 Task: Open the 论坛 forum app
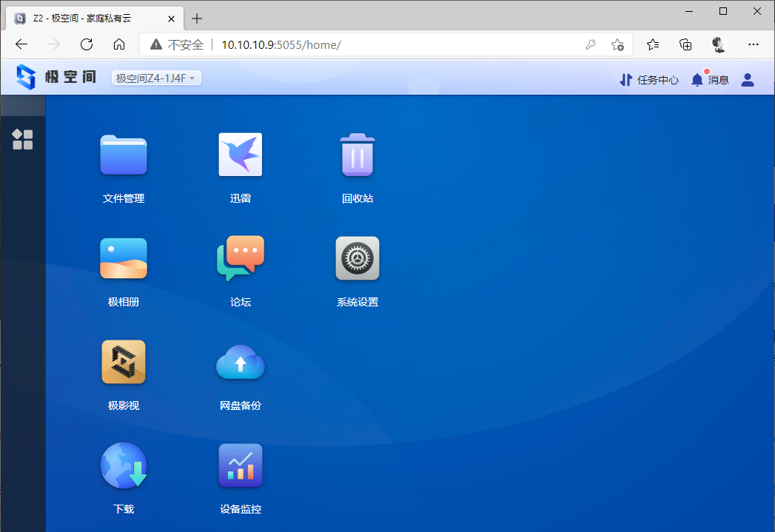(x=241, y=259)
